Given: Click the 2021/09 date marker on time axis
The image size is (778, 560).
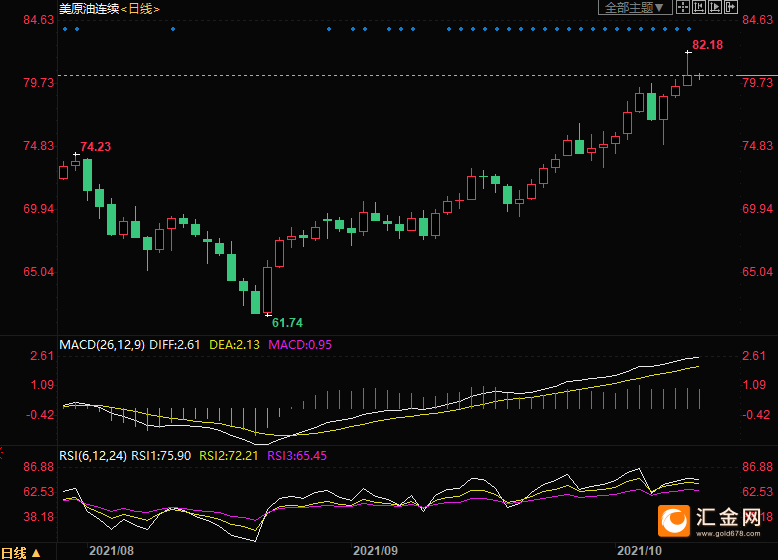Looking at the screenshot, I should pos(375,550).
